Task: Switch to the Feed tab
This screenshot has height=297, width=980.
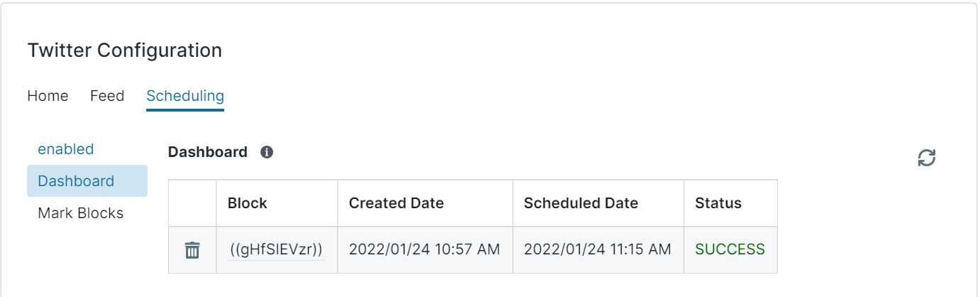Action: 107,95
